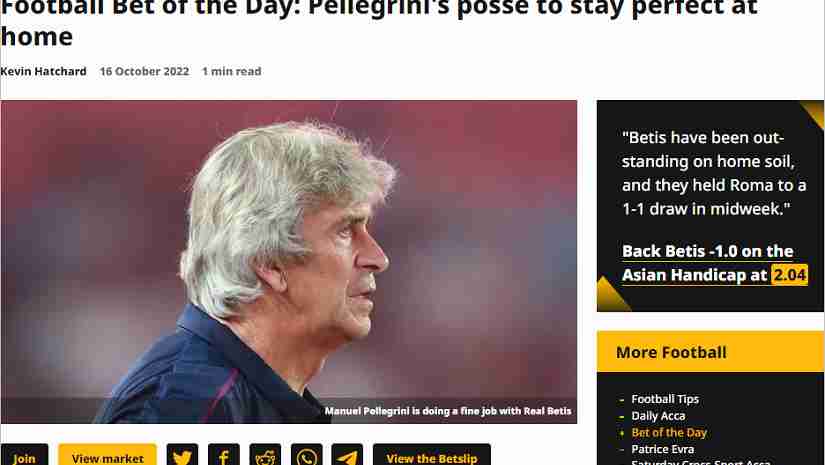The image size is (825, 465).
Task: Share article via Telegram
Action: [347, 456]
